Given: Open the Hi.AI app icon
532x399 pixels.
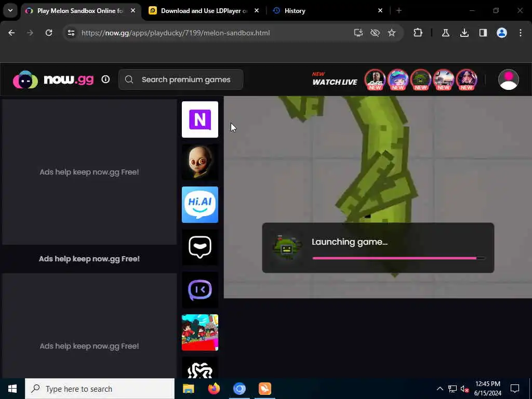Looking at the screenshot, I should click(200, 205).
